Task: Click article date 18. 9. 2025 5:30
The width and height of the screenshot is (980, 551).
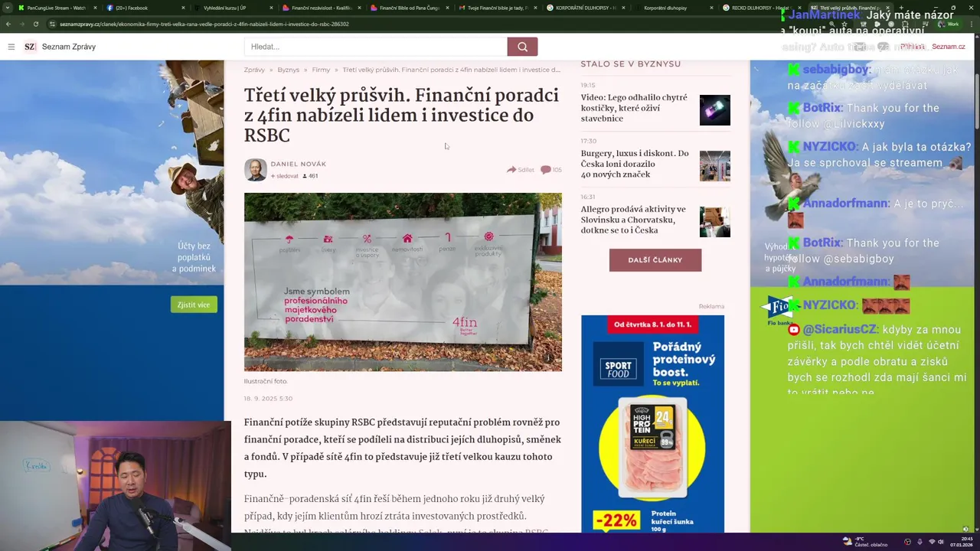Action: [268, 399]
